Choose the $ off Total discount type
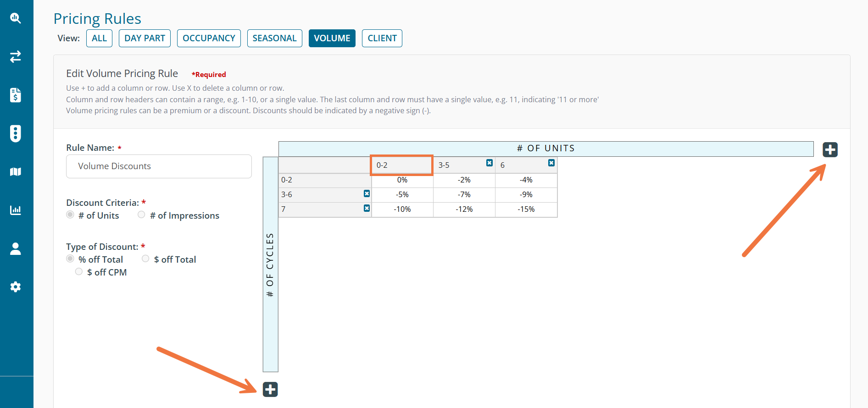 click(145, 259)
